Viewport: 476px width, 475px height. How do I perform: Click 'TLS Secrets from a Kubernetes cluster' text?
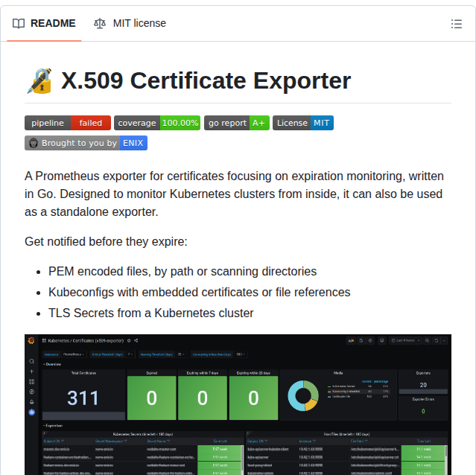[x=151, y=313]
